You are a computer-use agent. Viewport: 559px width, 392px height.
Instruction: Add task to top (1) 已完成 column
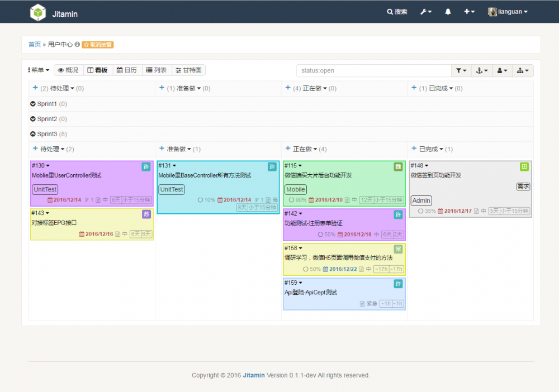[x=414, y=88]
